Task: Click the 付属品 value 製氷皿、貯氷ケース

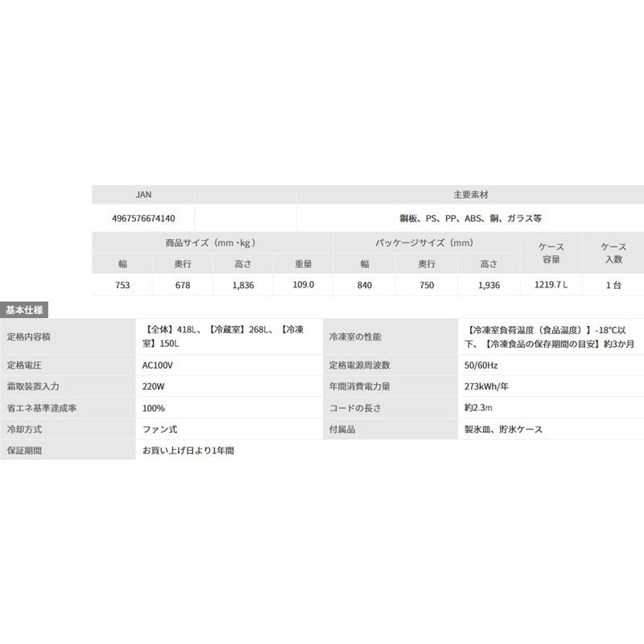Action: coord(504,430)
